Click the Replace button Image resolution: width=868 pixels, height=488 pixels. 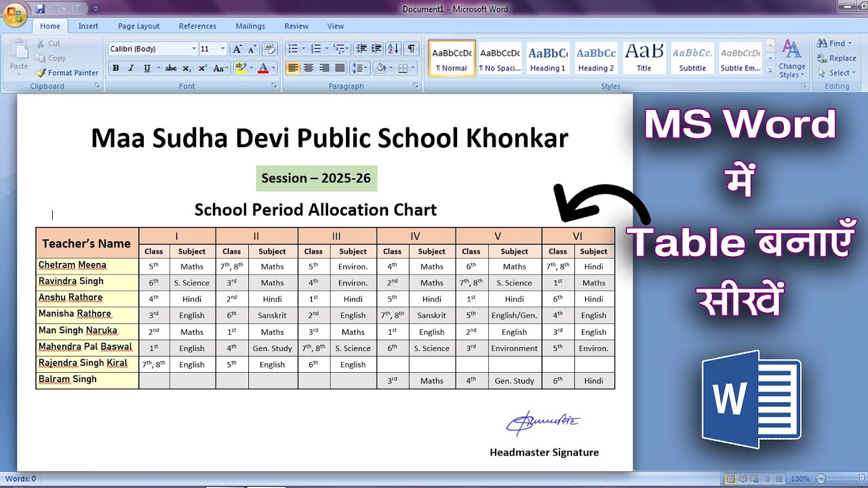point(837,58)
